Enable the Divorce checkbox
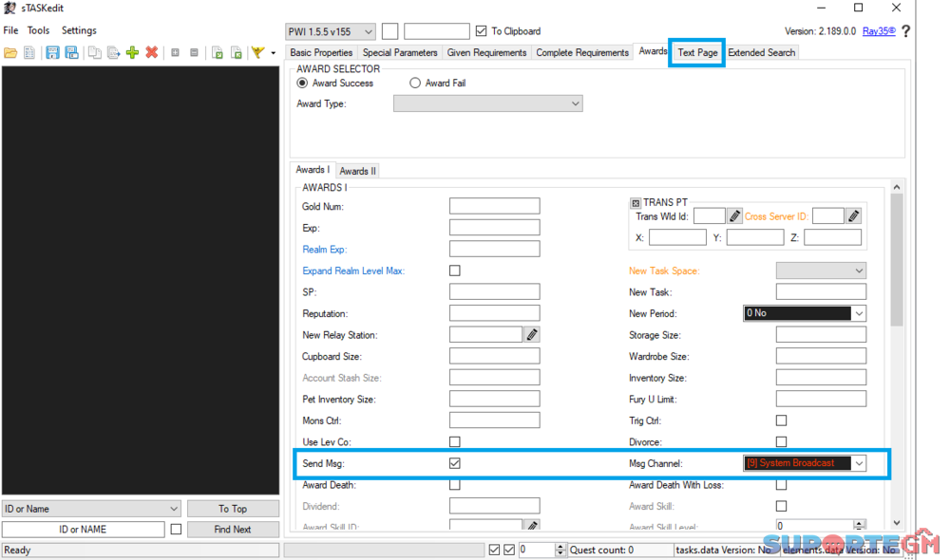 coord(781,442)
